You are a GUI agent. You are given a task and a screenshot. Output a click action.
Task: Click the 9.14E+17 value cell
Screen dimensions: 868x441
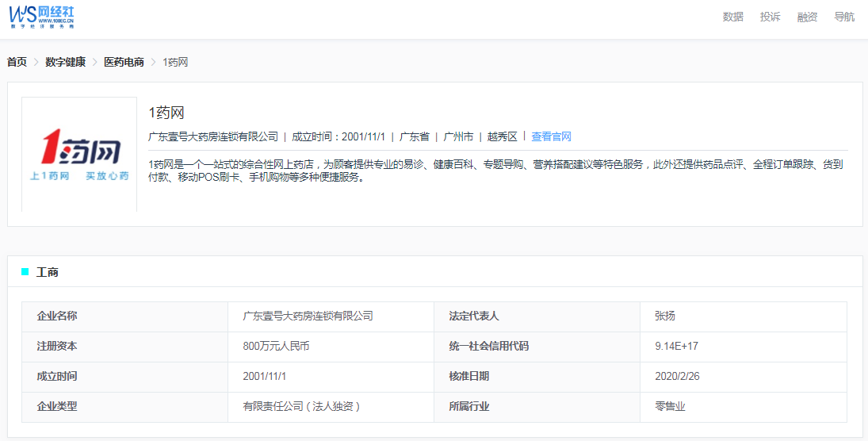[x=743, y=347]
